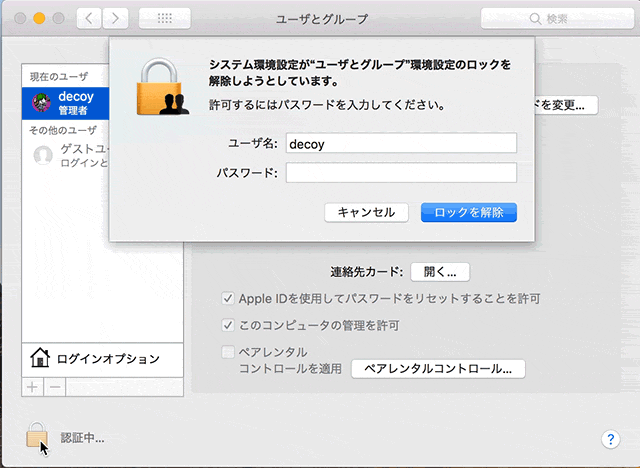
Task: Click the その他のユーザ header label
Action: (63, 130)
